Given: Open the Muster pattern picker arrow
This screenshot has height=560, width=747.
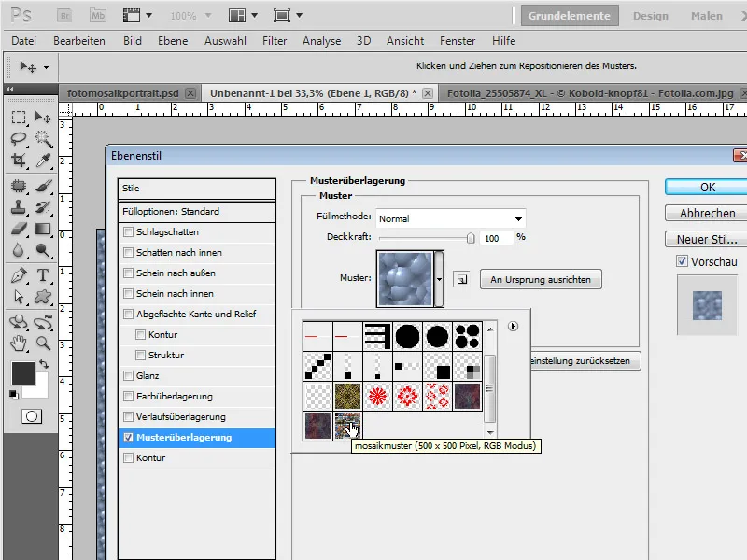Looking at the screenshot, I should tap(439, 279).
